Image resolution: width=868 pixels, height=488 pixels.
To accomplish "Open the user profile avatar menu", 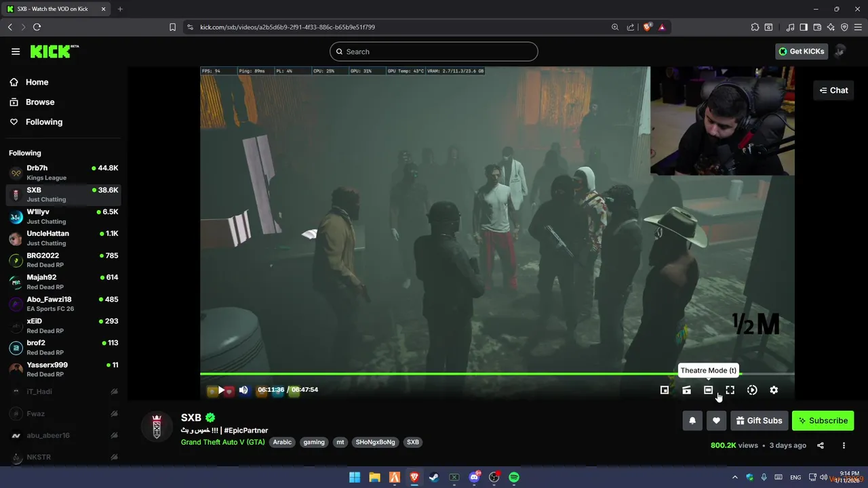I will 840,52.
